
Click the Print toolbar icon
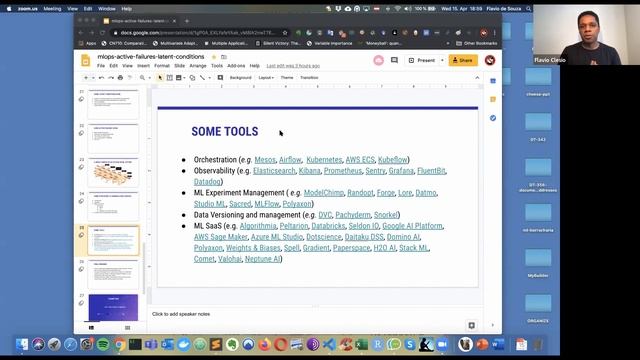pos(120,78)
